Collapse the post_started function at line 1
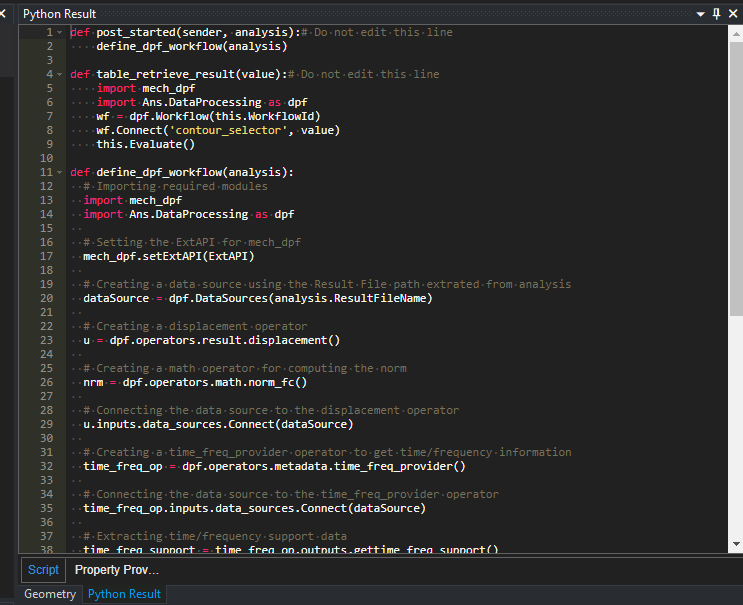 [60, 33]
